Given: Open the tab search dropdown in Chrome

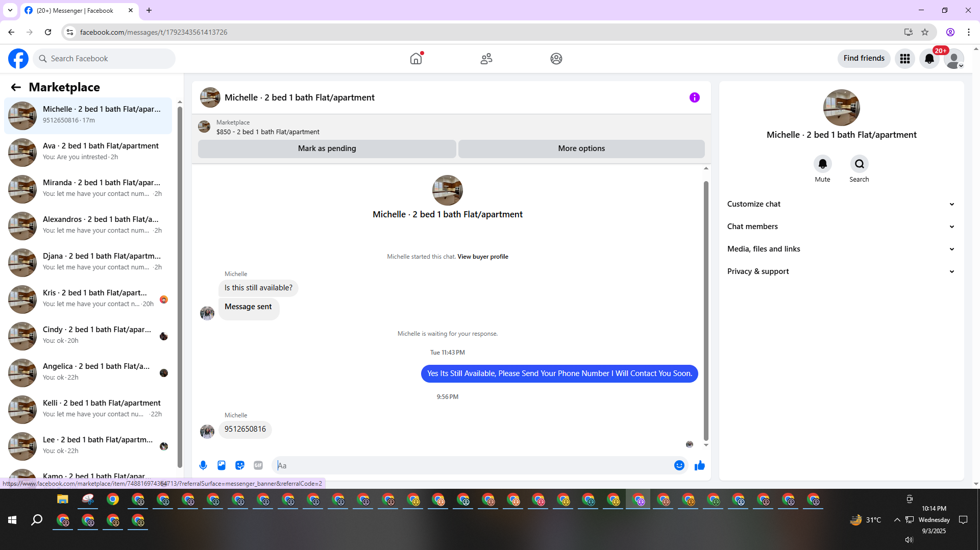Looking at the screenshot, I should 10,10.
